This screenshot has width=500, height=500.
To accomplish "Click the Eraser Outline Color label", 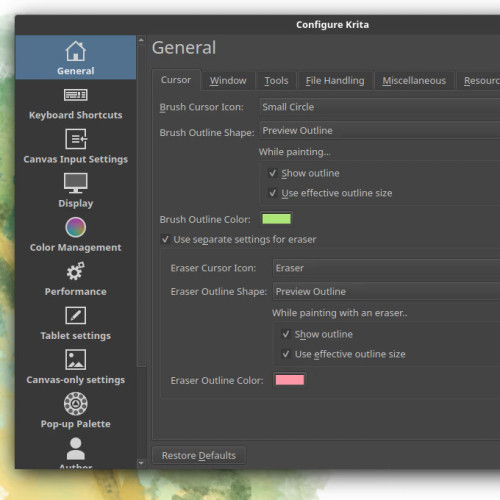I will tap(217, 381).
